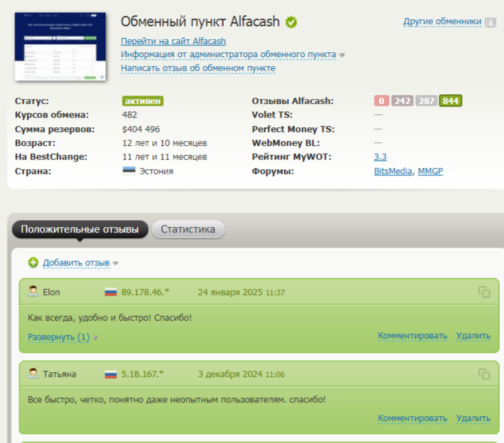Click the Perfect Money TS label

coord(293,129)
